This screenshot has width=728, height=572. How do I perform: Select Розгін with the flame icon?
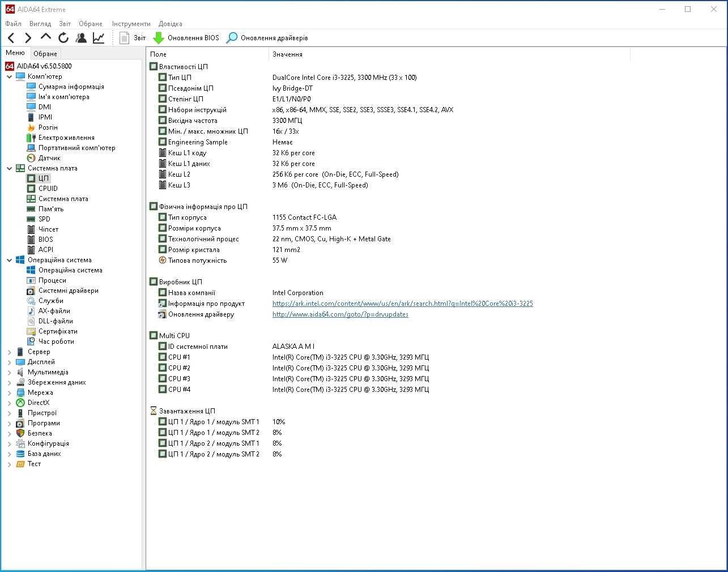pos(48,127)
